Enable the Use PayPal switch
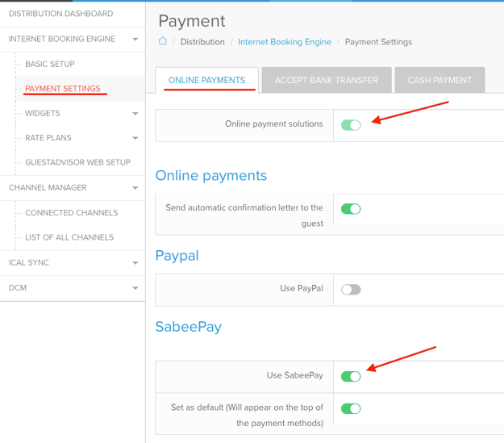This screenshot has width=504, height=443. [x=351, y=289]
